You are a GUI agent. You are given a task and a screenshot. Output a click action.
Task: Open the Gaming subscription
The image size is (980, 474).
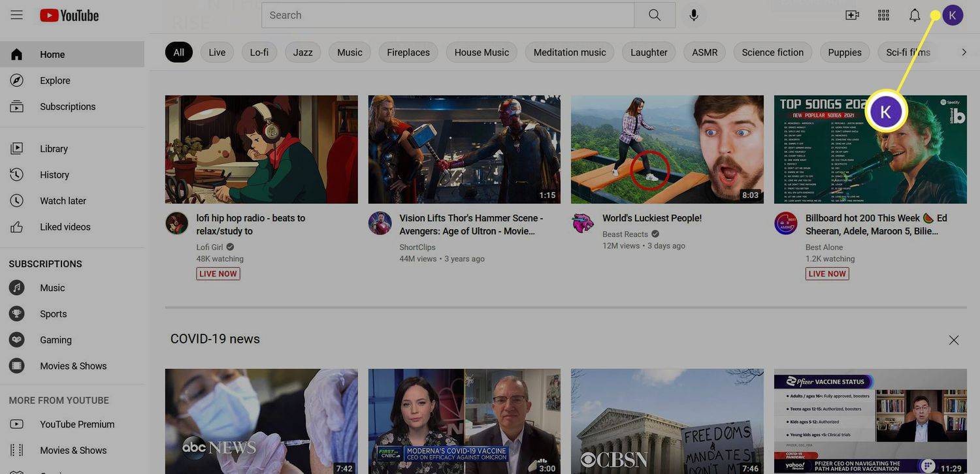pyautogui.click(x=72, y=340)
